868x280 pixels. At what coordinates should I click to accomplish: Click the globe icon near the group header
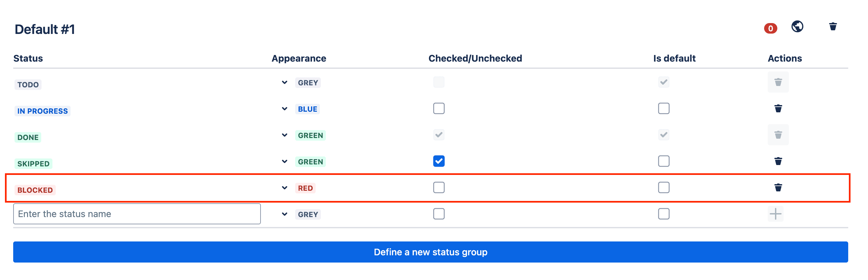(x=797, y=26)
